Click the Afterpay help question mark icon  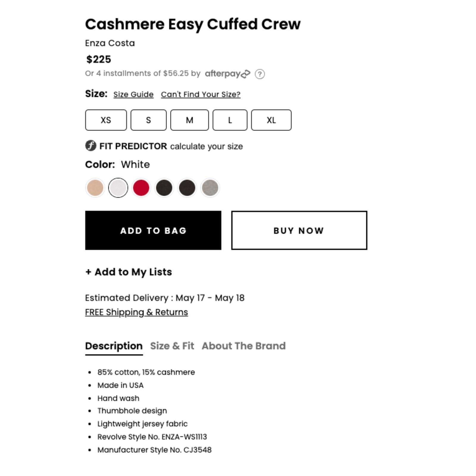[259, 74]
